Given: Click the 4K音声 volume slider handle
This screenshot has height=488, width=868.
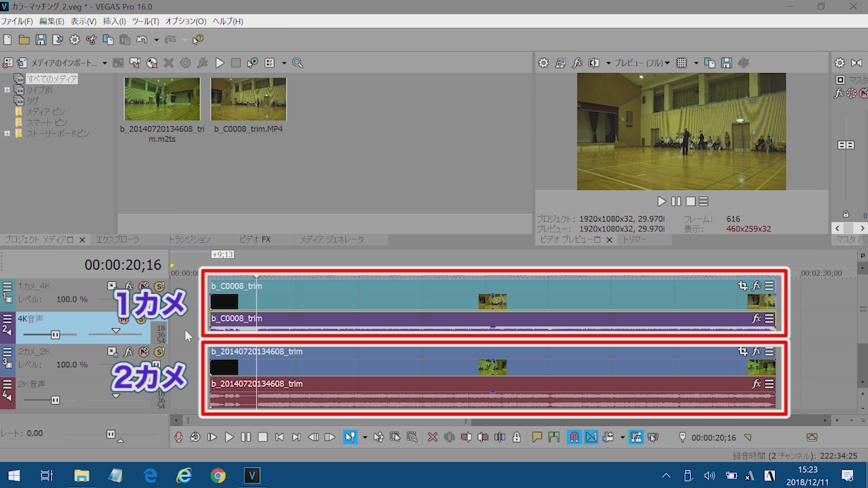Looking at the screenshot, I should pos(55,334).
